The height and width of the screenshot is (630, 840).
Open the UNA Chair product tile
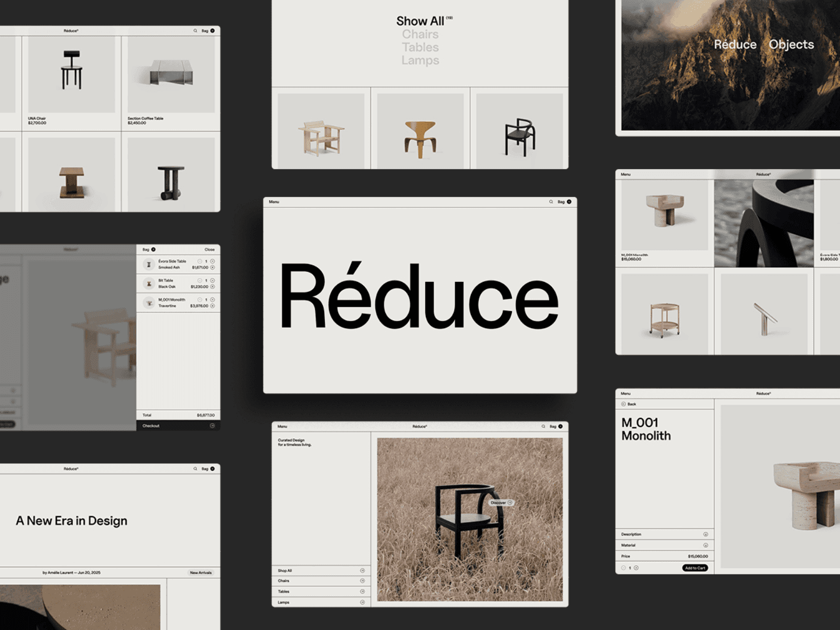click(x=71, y=83)
